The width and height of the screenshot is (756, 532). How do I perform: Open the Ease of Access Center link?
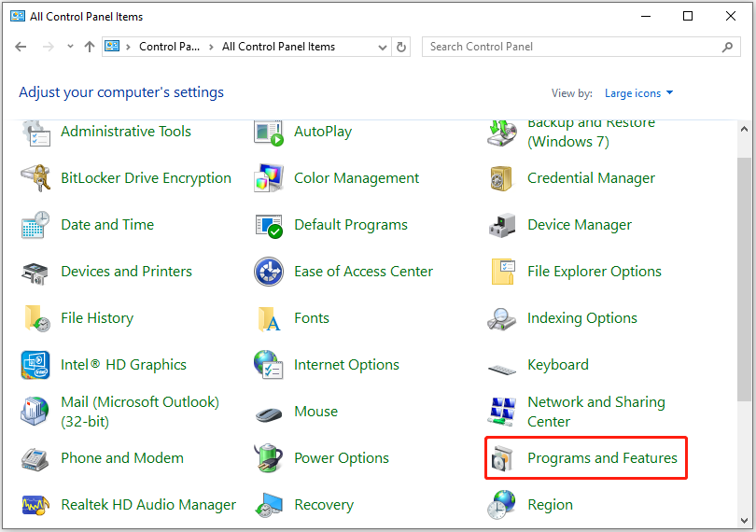(364, 272)
